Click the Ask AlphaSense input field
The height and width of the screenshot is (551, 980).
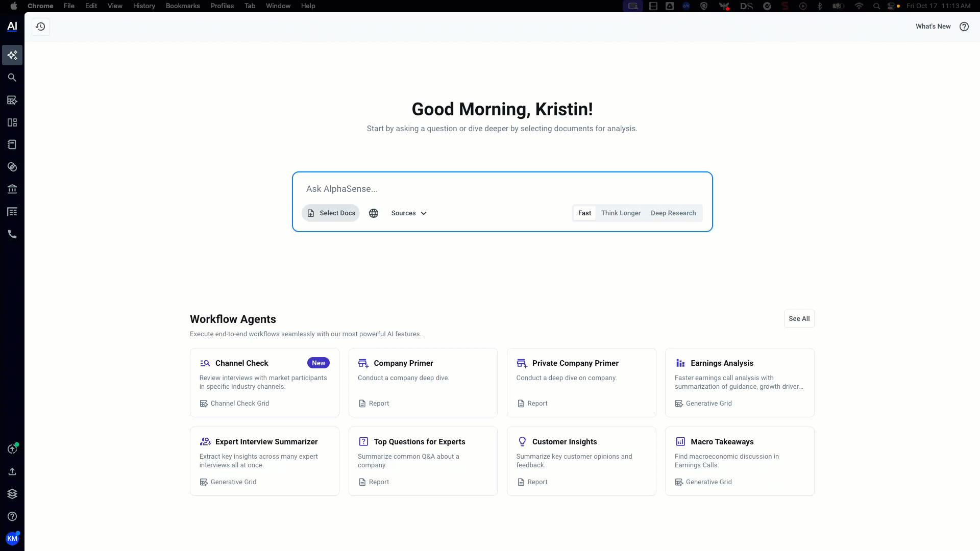502,189
